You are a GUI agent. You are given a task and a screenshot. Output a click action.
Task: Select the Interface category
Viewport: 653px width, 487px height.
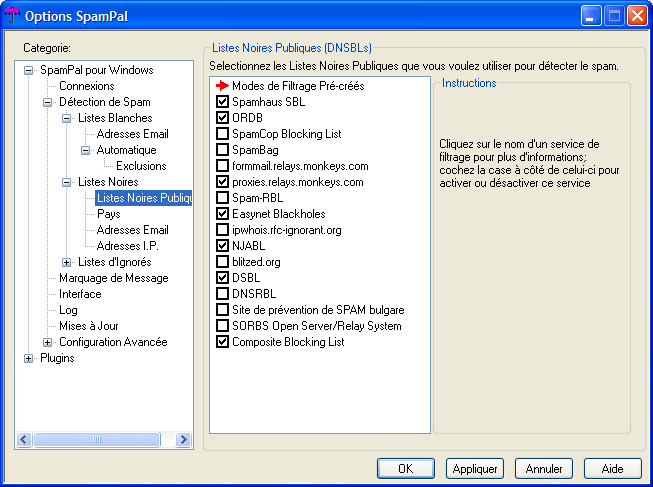point(80,294)
